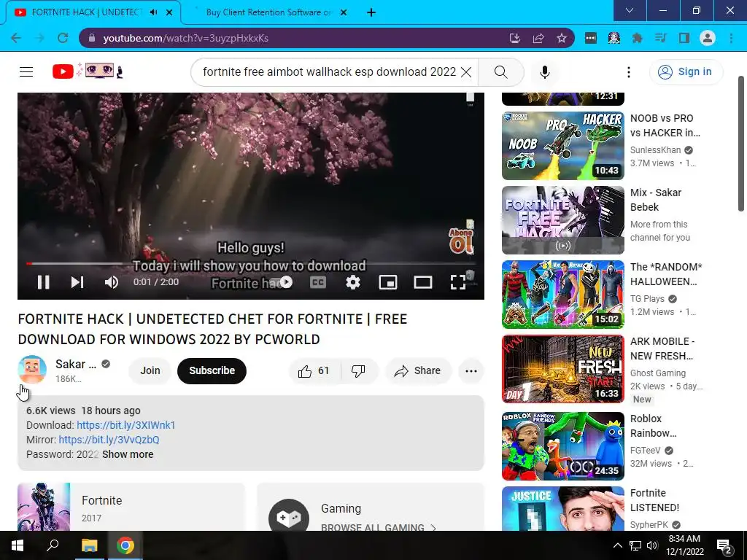This screenshot has height=560, width=747.
Task: Enable miniplayer mode
Action: pos(388,282)
